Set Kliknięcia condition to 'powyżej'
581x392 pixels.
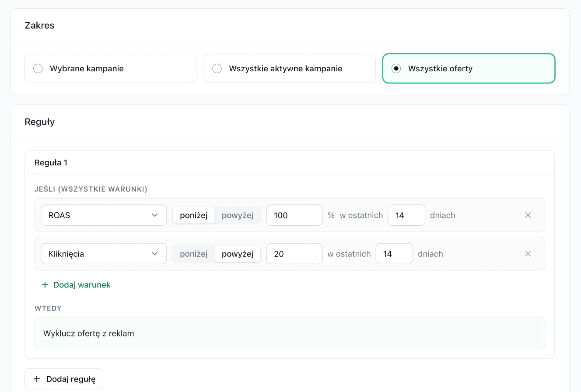(x=238, y=254)
